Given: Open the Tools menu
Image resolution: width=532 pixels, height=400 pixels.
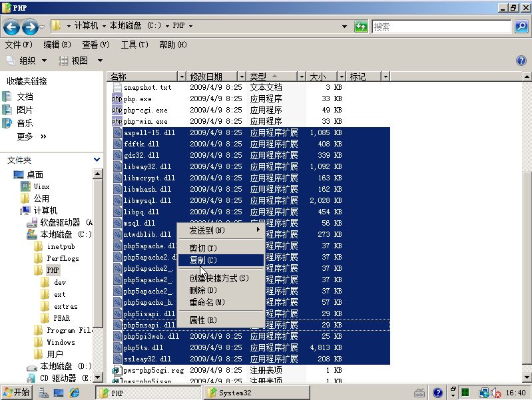Looking at the screenshot, I should click(x=134, y=45).
